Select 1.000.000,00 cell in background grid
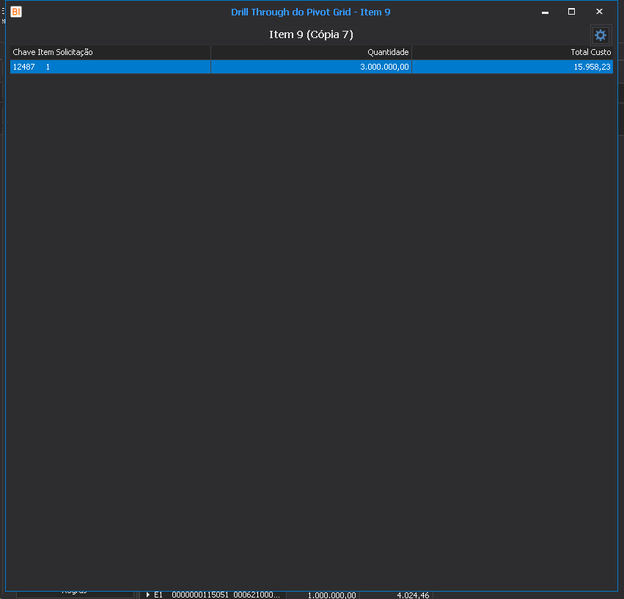 click(332, 595)
